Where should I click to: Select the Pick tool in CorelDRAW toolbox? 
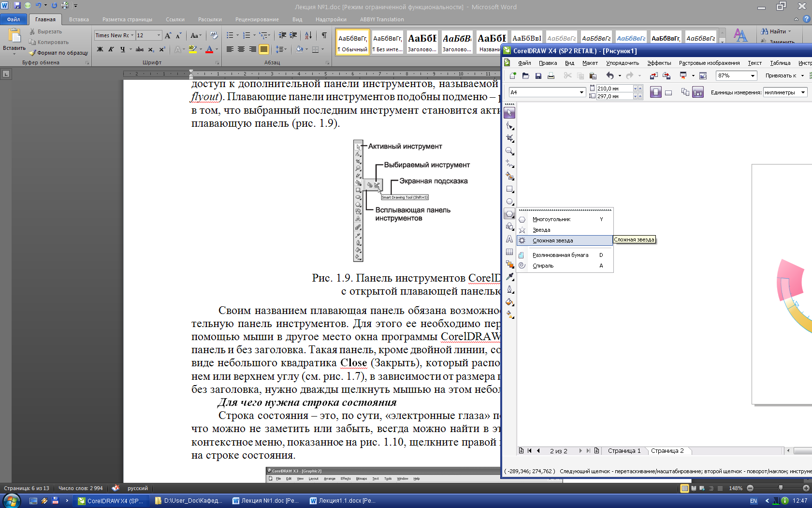click(509, 113)
